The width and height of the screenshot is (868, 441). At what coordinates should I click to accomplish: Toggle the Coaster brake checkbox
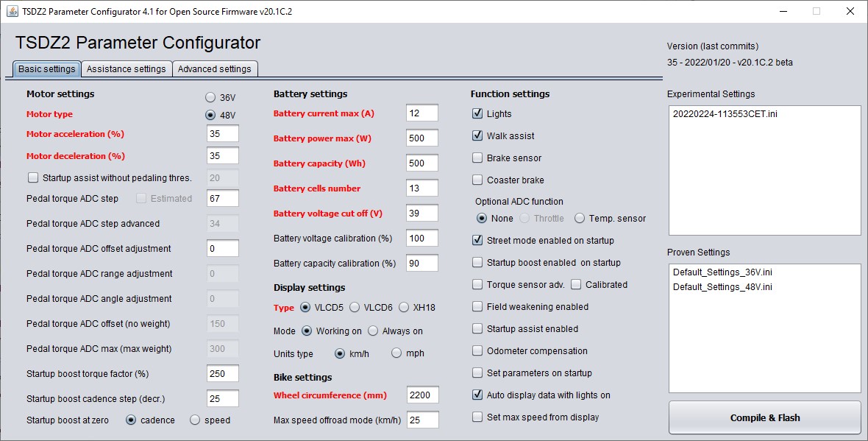click(477, 180)
